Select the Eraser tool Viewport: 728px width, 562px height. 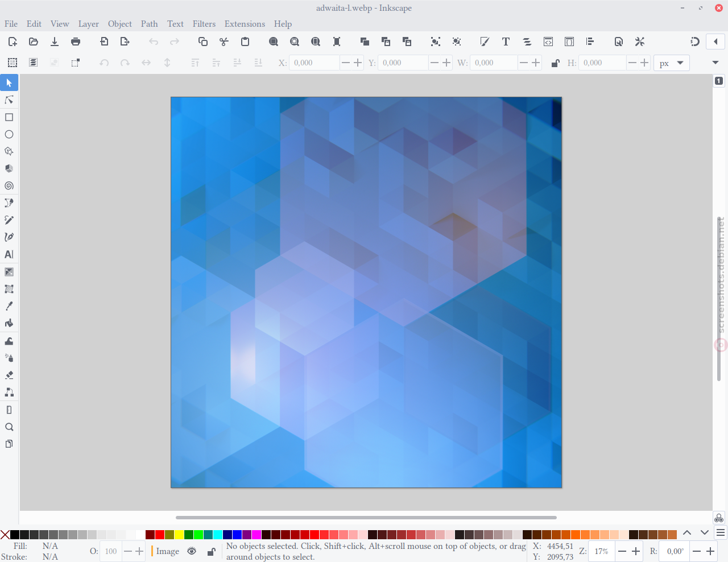click(x=9, y=375)
